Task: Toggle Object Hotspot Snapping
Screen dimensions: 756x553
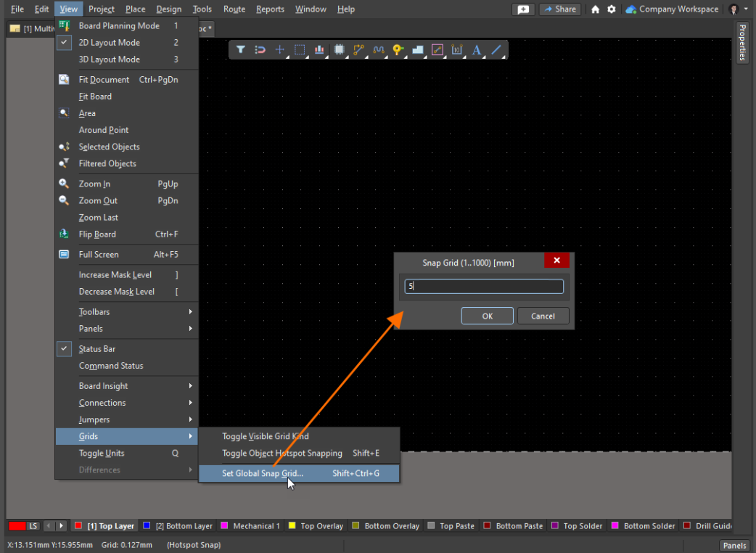Action: click(282, 454)
